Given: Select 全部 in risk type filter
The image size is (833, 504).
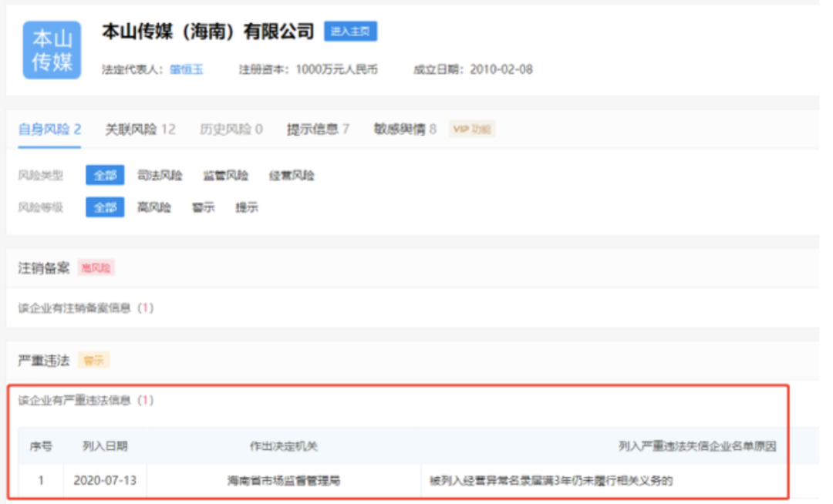Looking at the screenshot, I should pos(105,176).
